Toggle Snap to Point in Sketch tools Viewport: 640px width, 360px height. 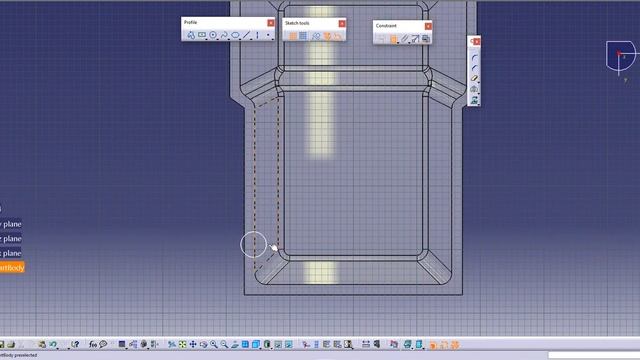click(x=303, y=36)
